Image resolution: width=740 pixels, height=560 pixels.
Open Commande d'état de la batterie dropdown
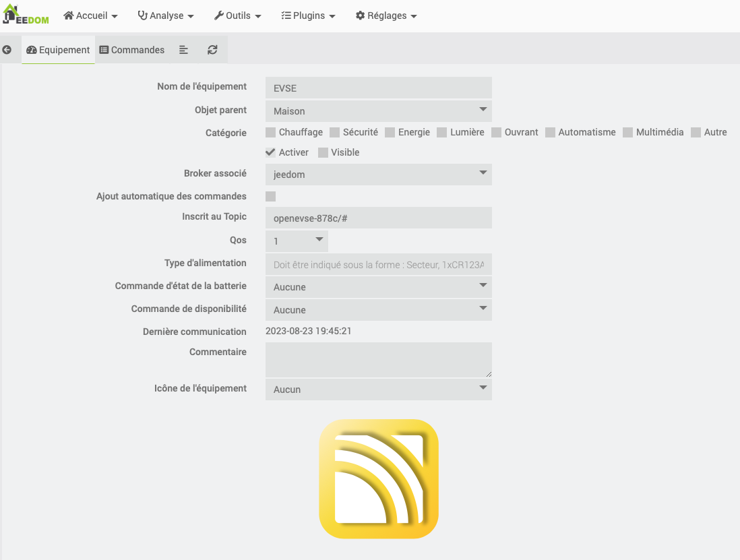point(379,287)
